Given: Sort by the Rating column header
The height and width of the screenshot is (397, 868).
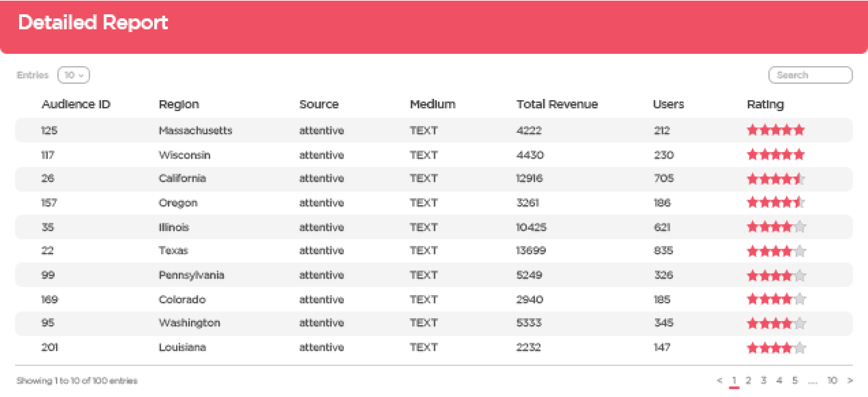Looking at the screenshot, I should coord(765,104).
